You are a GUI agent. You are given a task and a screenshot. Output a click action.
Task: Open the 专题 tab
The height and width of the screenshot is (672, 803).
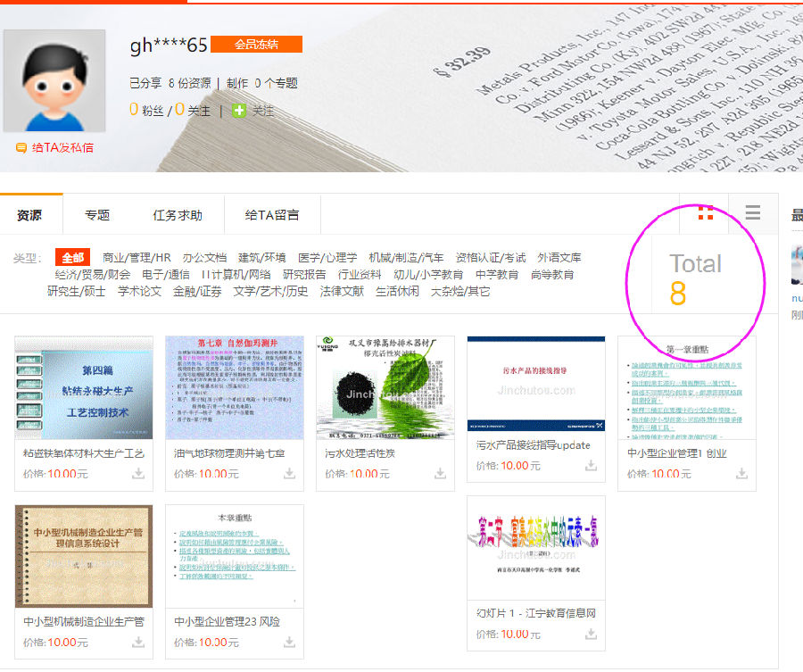coord(97,215)
